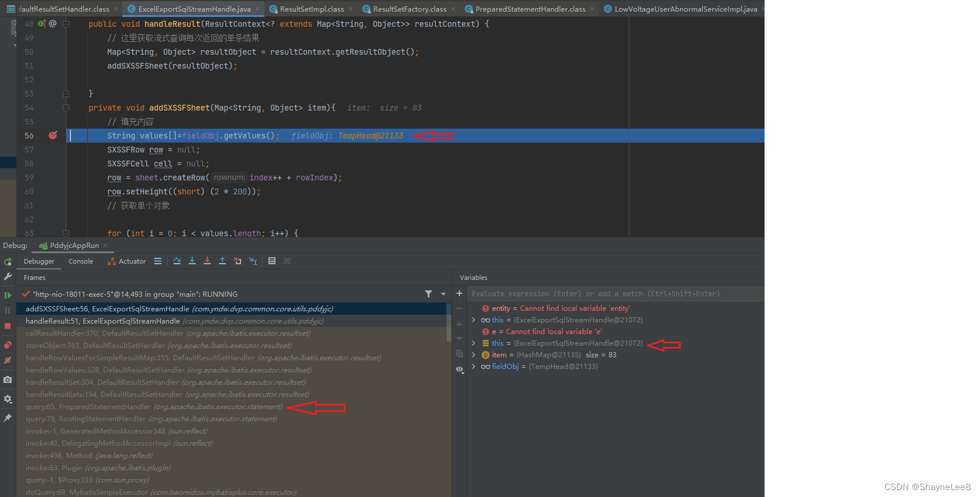980x497 pixels.
Task: Open thread dump camera icon
Action: tap(8, 379)
